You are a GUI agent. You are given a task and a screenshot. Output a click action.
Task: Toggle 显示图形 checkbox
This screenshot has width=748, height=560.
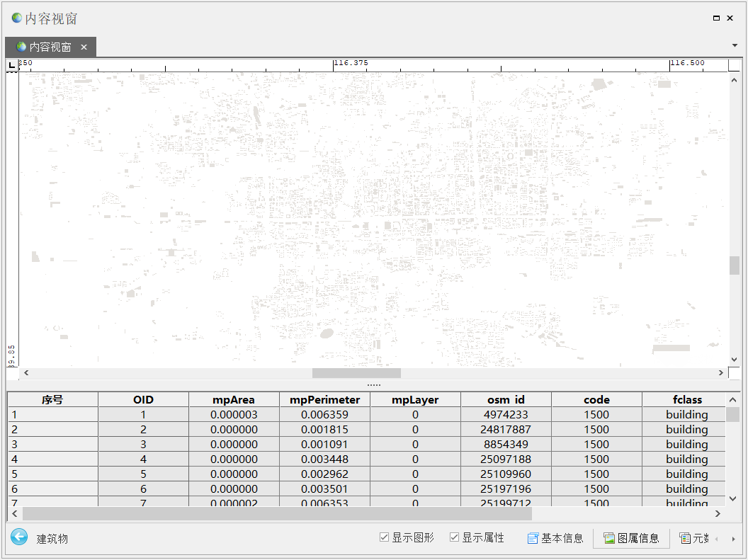385,538
